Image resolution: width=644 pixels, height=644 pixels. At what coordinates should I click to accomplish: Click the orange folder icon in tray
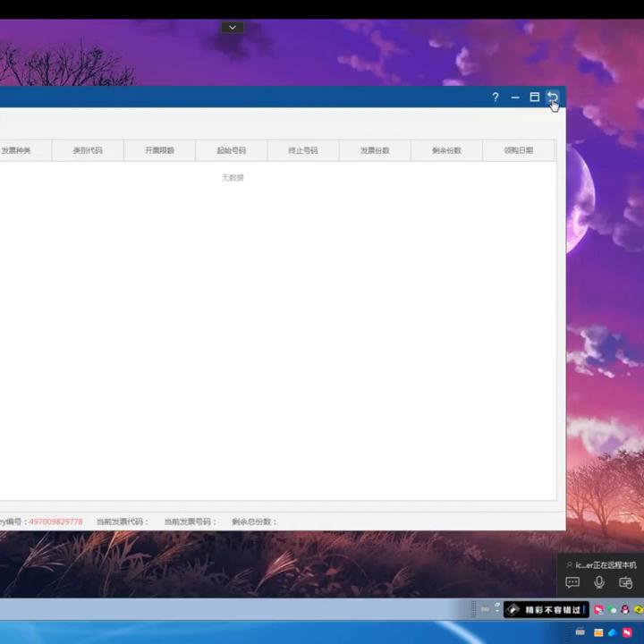coord(598,633)
